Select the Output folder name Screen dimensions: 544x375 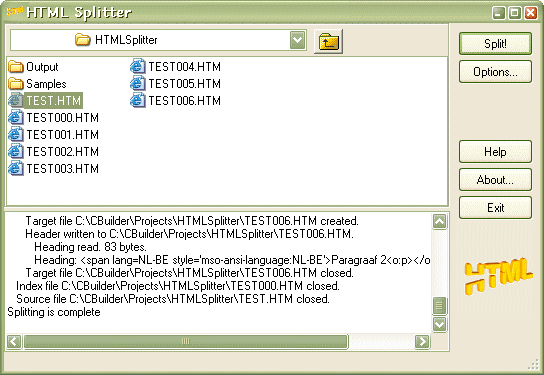(x=42, y=67)
